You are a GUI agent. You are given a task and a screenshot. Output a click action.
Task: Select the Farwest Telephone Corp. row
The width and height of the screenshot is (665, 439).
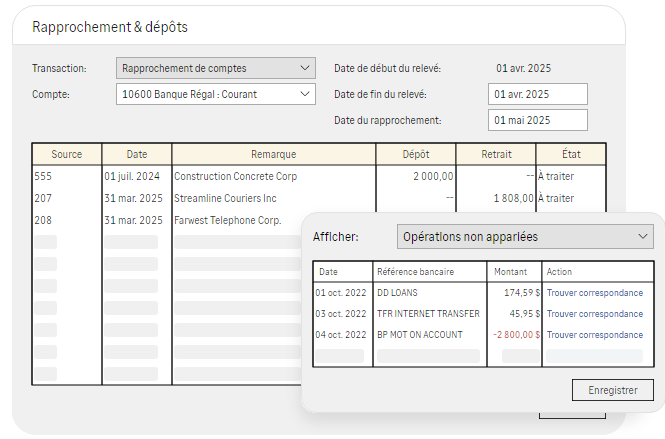click(167, 221)
